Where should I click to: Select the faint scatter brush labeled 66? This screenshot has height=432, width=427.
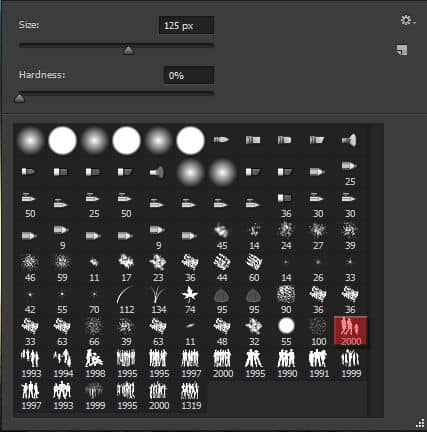(x=94, y=332)
